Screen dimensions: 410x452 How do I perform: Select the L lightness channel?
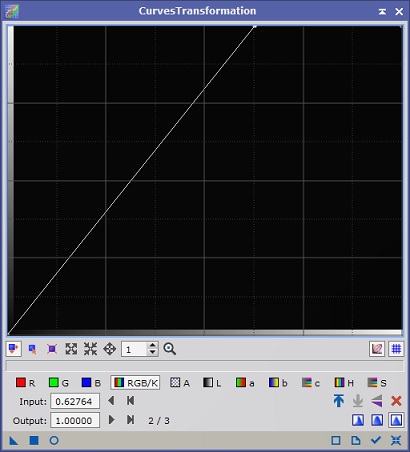pyautogui.click(x=212, y=383)
